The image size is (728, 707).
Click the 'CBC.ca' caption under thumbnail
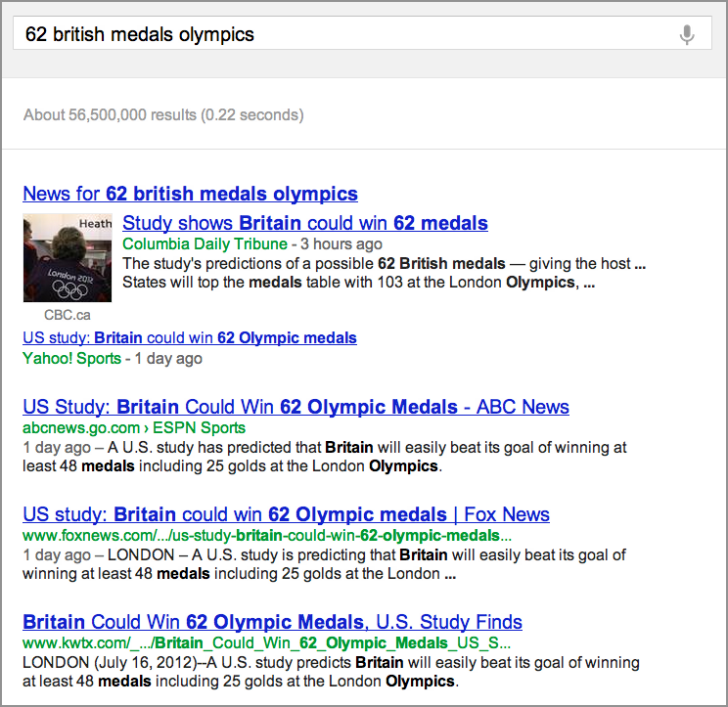coord(68,315)
